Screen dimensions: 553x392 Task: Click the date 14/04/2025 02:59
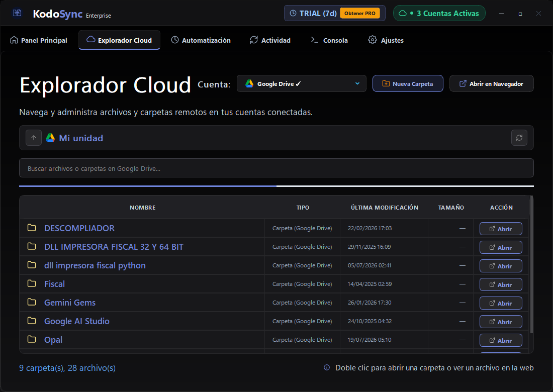(x=370, y=284)
